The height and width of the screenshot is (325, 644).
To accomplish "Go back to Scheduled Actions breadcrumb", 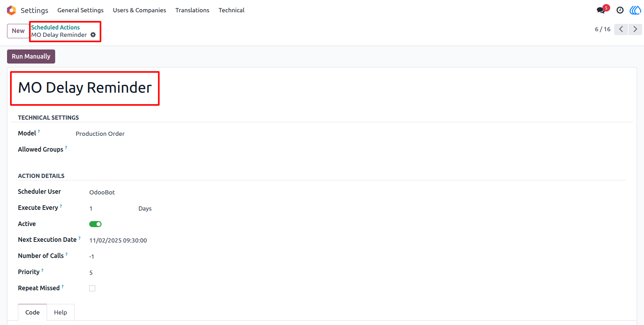I will click(x=55, y=27).
